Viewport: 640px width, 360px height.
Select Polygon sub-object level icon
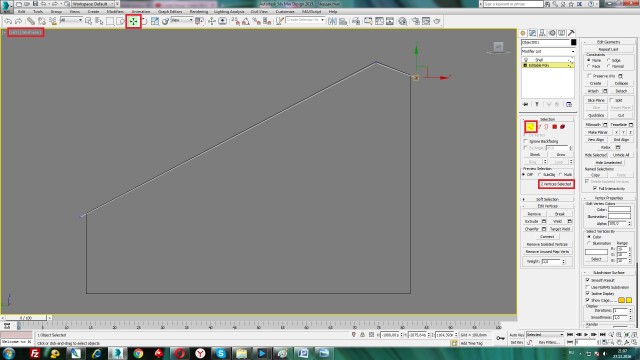pos(554,127)
